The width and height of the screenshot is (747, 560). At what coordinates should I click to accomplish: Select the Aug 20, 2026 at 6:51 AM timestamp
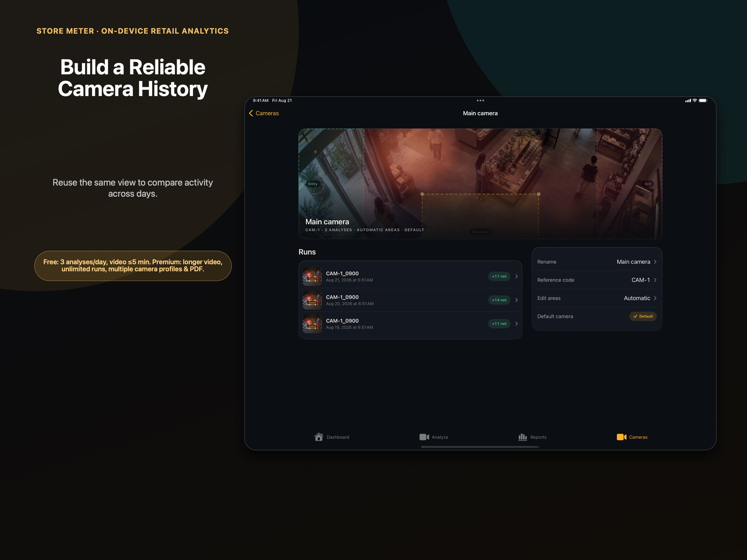tap(350, 304)
